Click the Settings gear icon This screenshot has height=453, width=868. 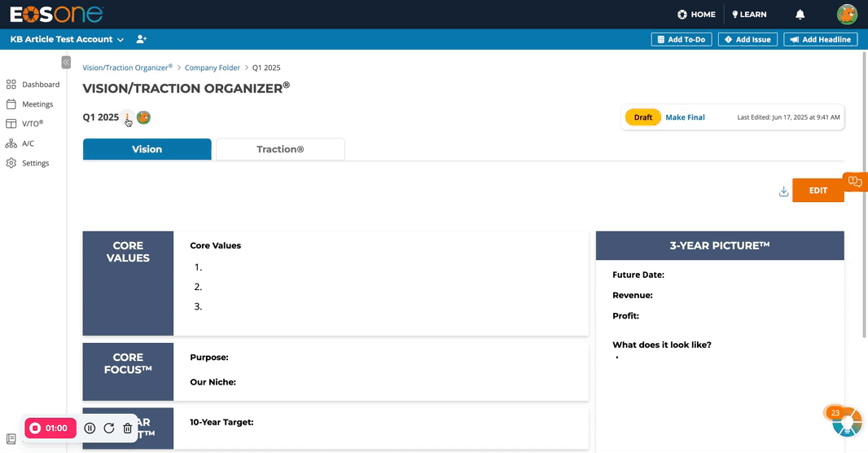click(11, 163)
